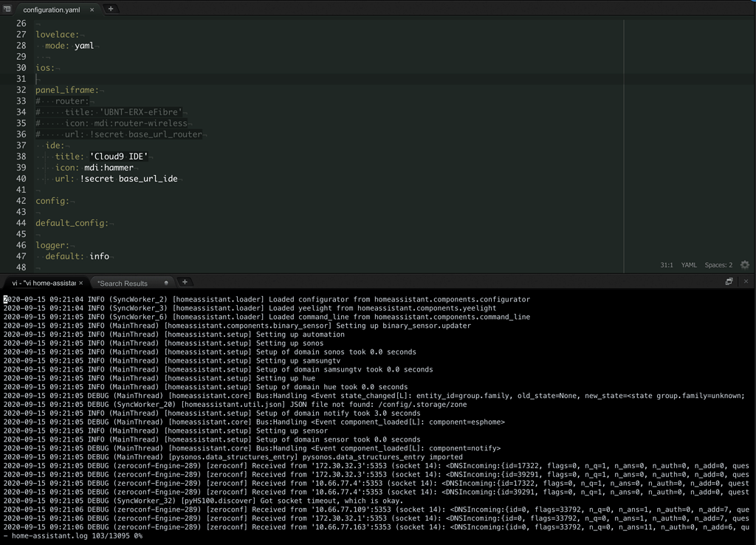Close the console panel with its X icon
The image size is (756, 545).
point(746,281)
